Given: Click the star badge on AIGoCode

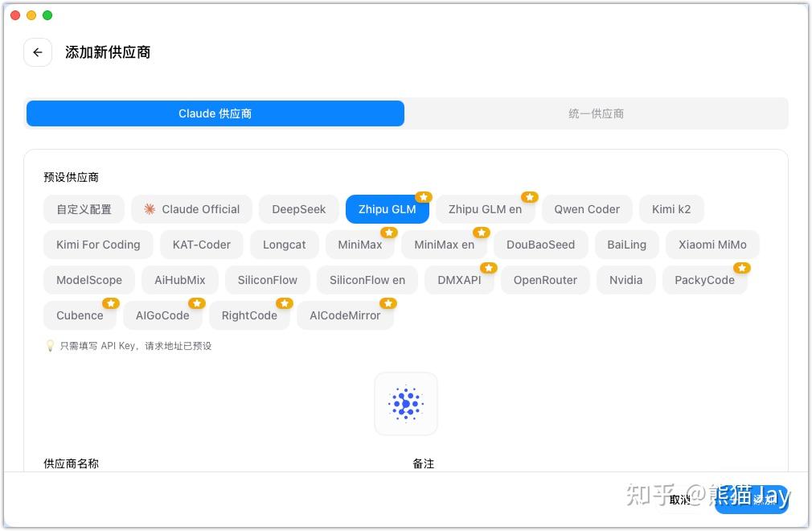Looking at the screenshot, I should pos(197,303).
